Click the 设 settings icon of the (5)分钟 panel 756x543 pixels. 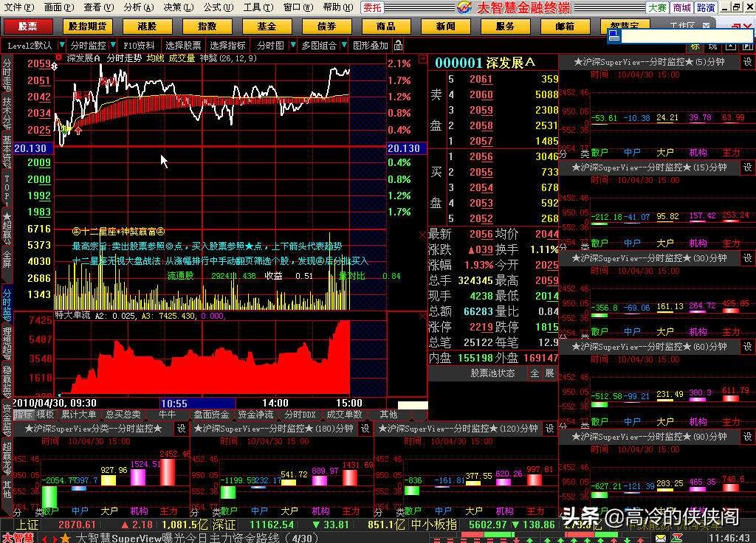747,62
